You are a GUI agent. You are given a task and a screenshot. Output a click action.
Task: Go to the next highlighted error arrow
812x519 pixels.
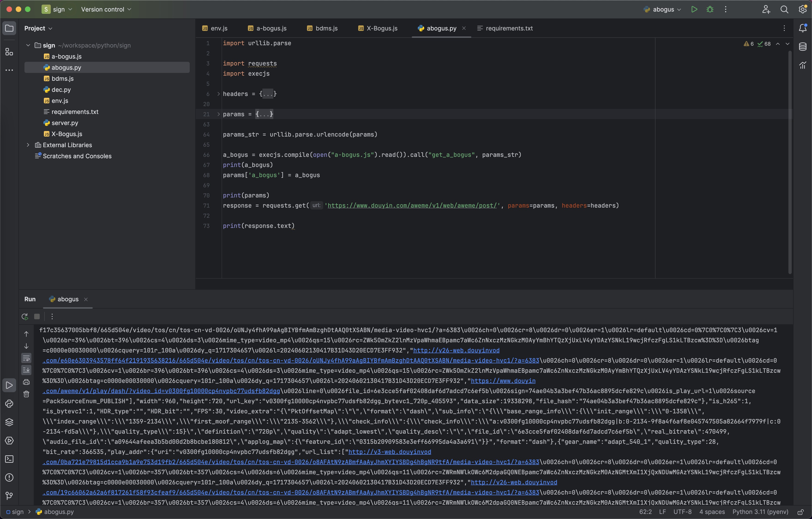coord(787,44)
